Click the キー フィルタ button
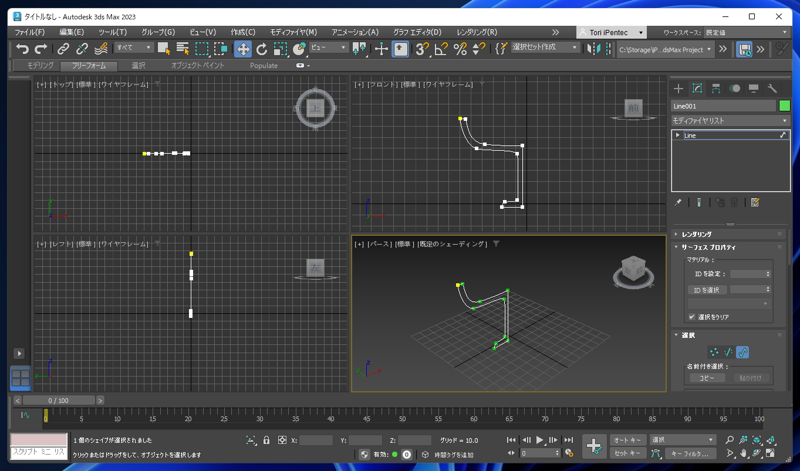The width and height of the screenshot is (800, 471). tap(690, 453)
